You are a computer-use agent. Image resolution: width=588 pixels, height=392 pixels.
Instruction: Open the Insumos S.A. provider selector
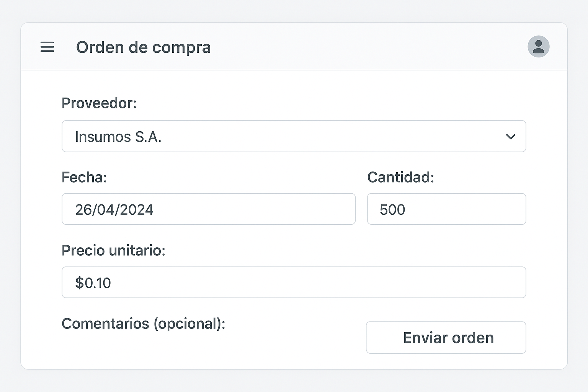coord(294,136)
